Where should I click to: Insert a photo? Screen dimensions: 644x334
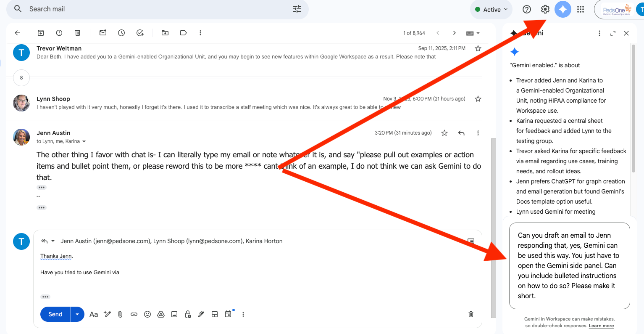click(x=174, y=314)
